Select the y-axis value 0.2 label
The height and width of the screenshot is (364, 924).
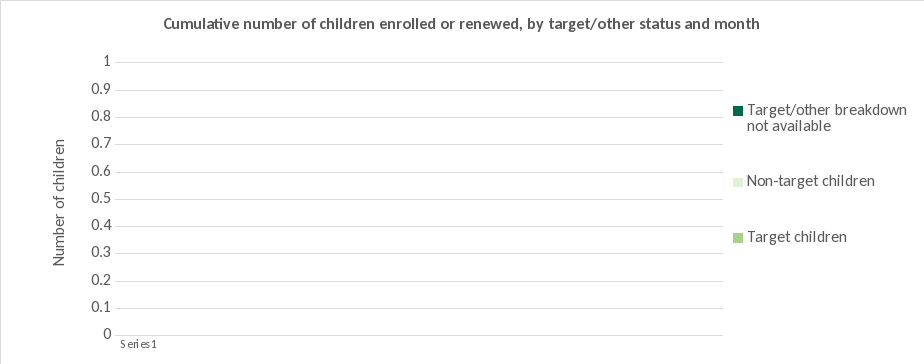point(100,280)
